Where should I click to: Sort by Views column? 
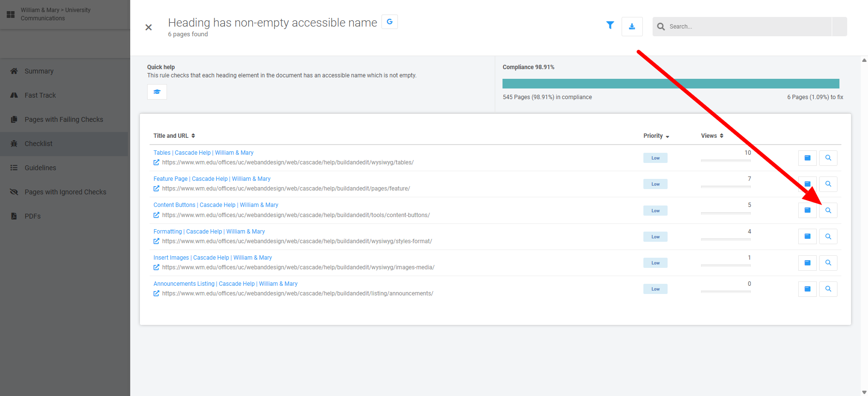712,136
